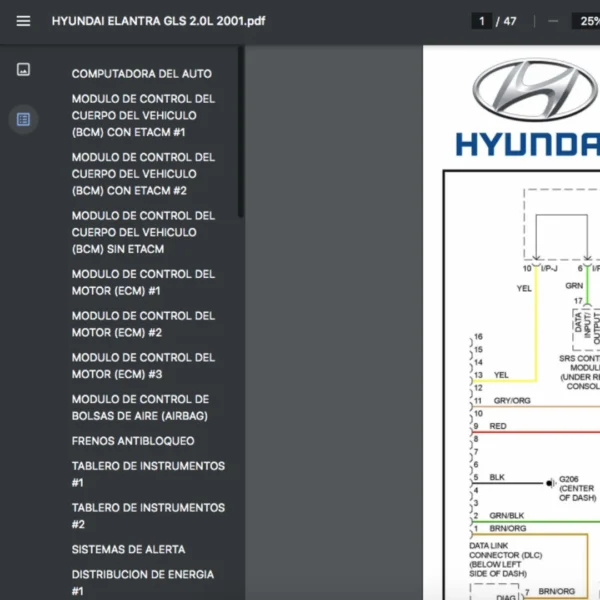Go to BCM CON ETACM #1 section
The height and width of the screenshot is (600, 600).
[143, 115]
